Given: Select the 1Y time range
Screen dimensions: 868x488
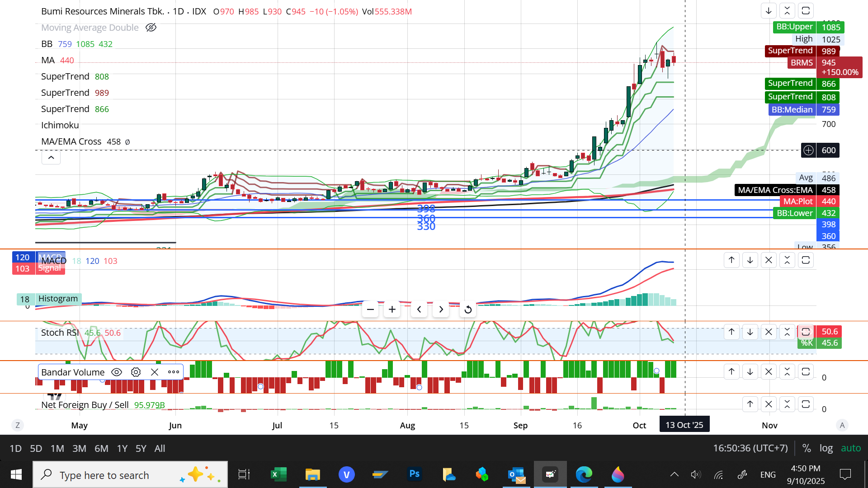Looking at the screenshot, I should click(122, 448).
